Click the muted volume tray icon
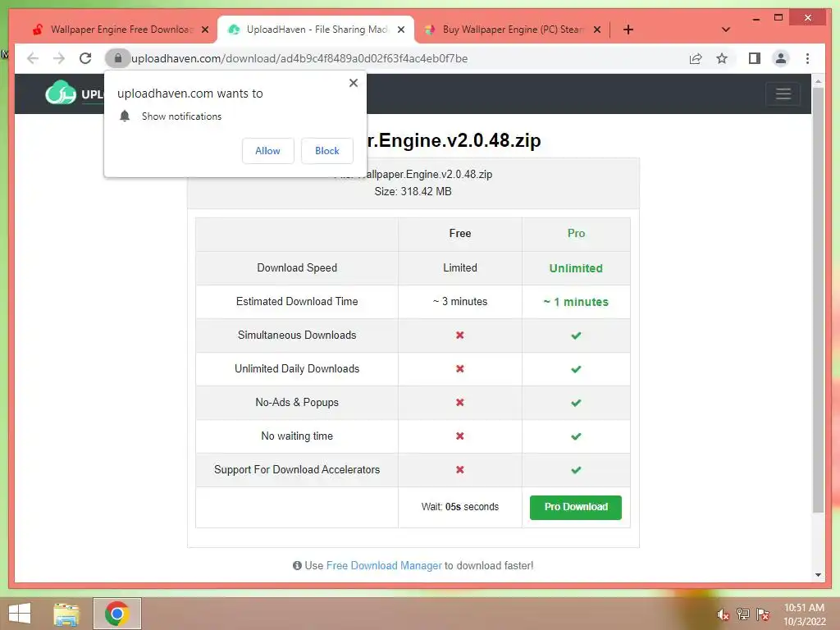The image size is (840, 630). click(724, 614)
